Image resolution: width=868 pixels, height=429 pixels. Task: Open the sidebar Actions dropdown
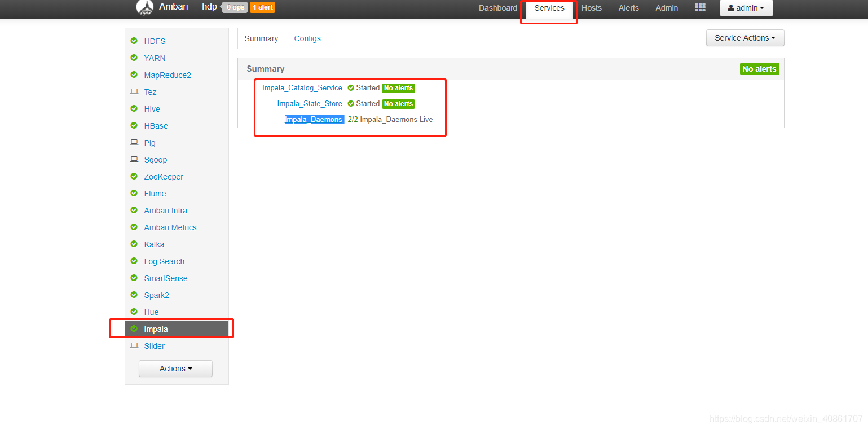point(175,369)
